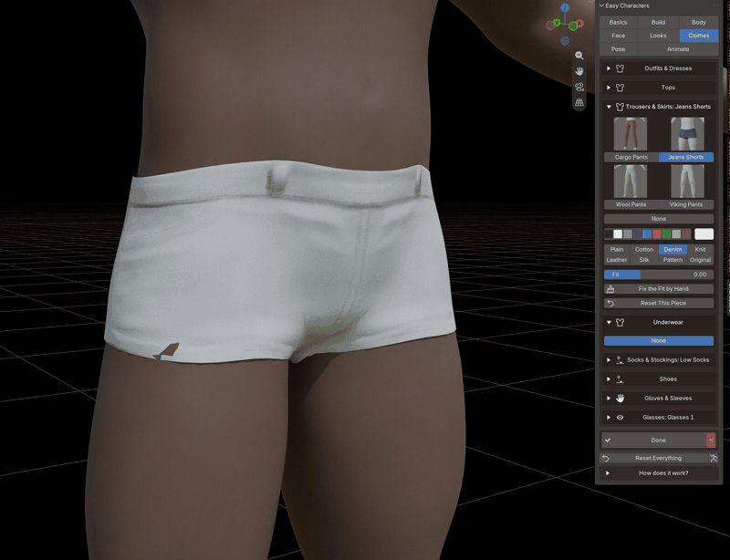Click the blue Z axis gizmo handle
Screen dimensions: 730x560
click(x=565, y=7)
